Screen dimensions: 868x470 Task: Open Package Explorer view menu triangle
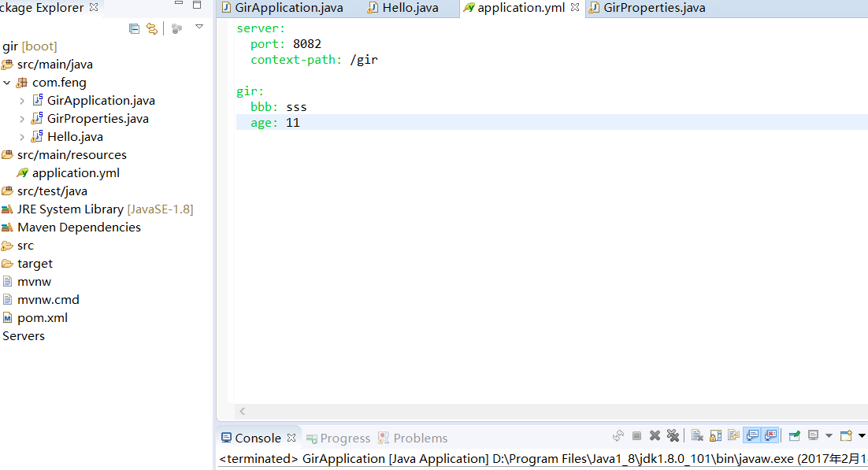pyautogui.click(x=199, y=27)
